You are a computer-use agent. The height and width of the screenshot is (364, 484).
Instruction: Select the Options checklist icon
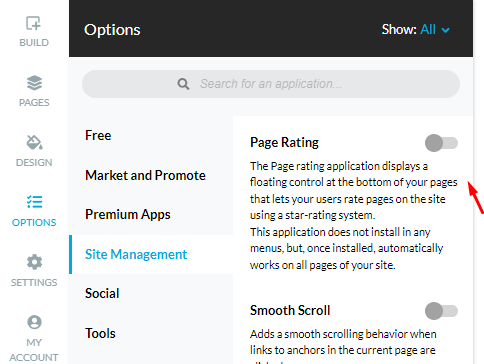(x=34, y=202)
